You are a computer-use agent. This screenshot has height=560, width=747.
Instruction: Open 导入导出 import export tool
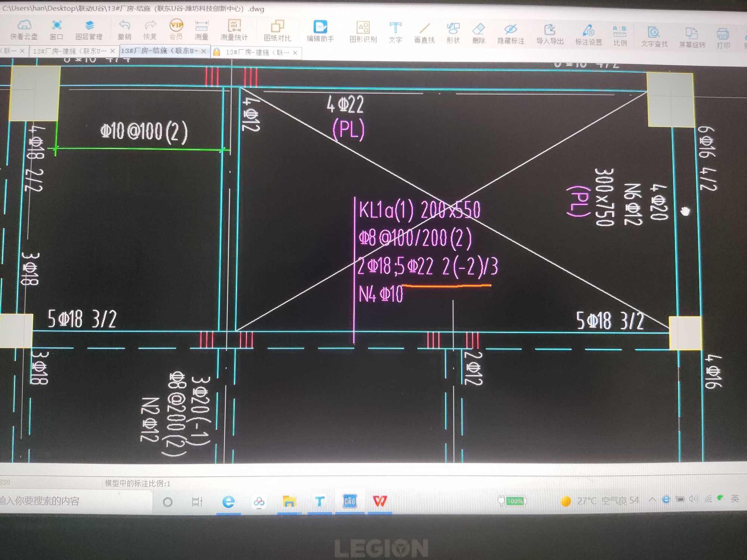[x=550, y=35]
